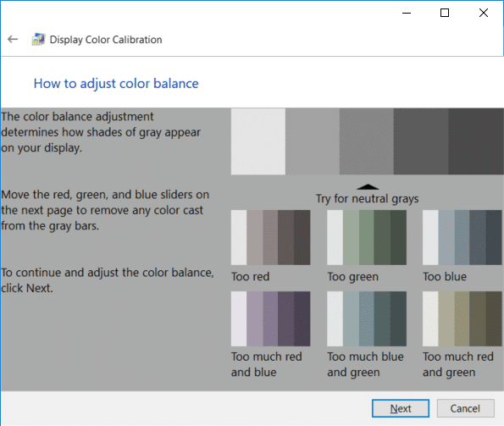
Task: Click the 'Too much blue and green' caption
Action: pyautogui.click(x=365, y=364)
